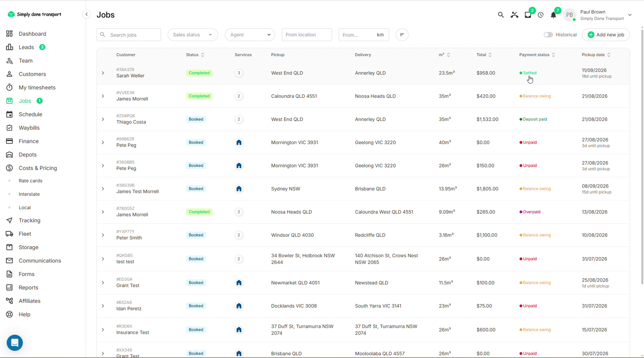Open the Agent dropdown
The width and height of the screenshot is (644, 358).
pyautogui.click(x=250, y=35)
